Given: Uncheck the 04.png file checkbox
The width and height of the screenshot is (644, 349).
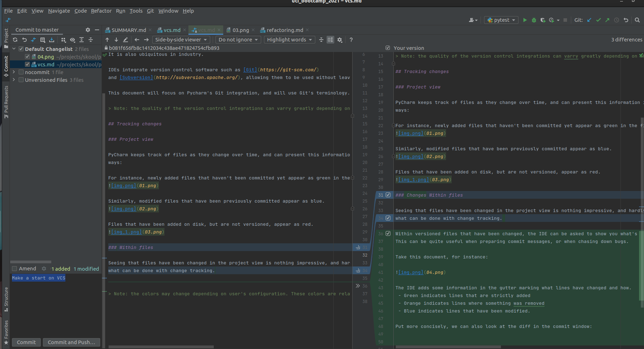Looking at the screenshot, I should click(x=27, y=57).
